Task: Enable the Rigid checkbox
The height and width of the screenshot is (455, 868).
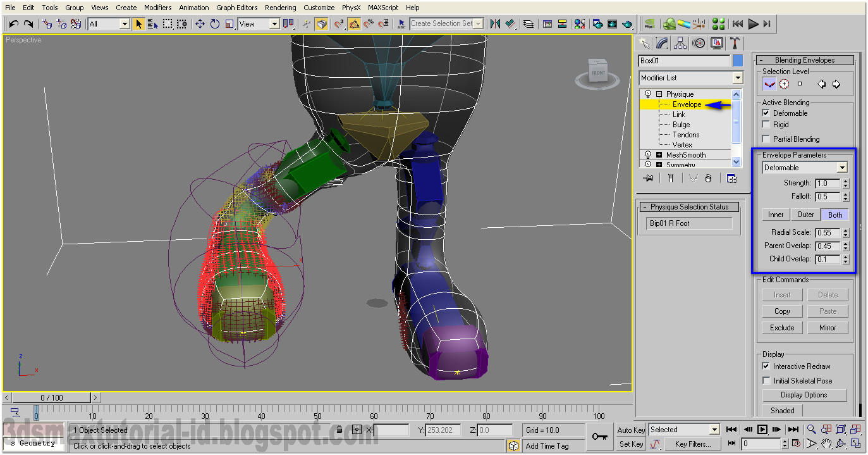Action: pyautogui.click(x=766, y=125)
